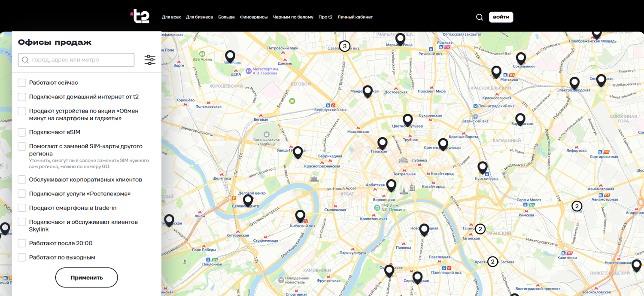Open the cluster marker with 2 near Крестьянская Застава
Screen dimensions: 644x296
pyautogui.click(x=492, y=262)
